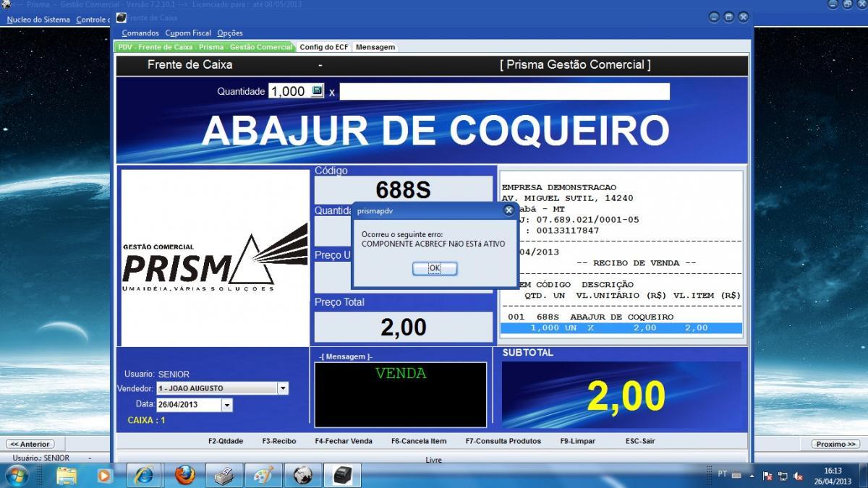Open the Comandos menu
This screenshot has width=868, height=488.
coord(140,33)
